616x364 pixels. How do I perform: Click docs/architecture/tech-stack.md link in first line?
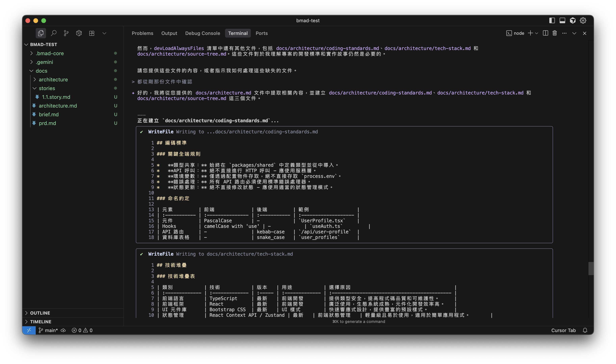tap(427, 48)
